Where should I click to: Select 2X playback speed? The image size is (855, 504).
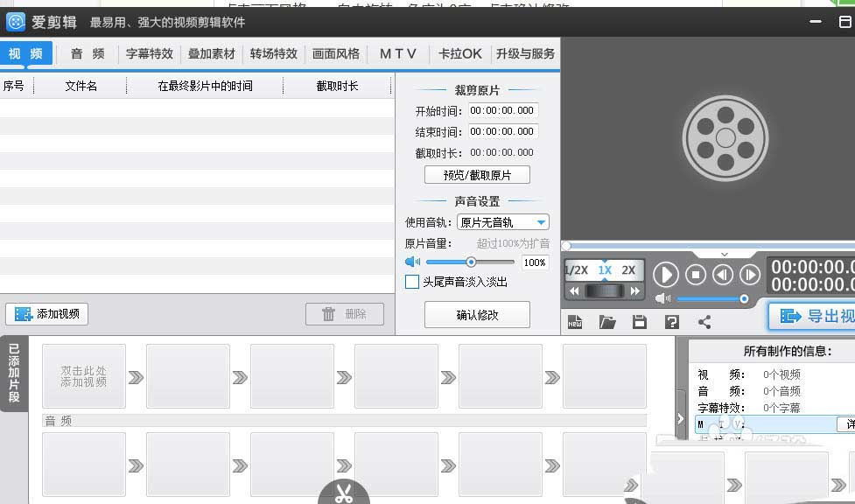pos(628,270)
